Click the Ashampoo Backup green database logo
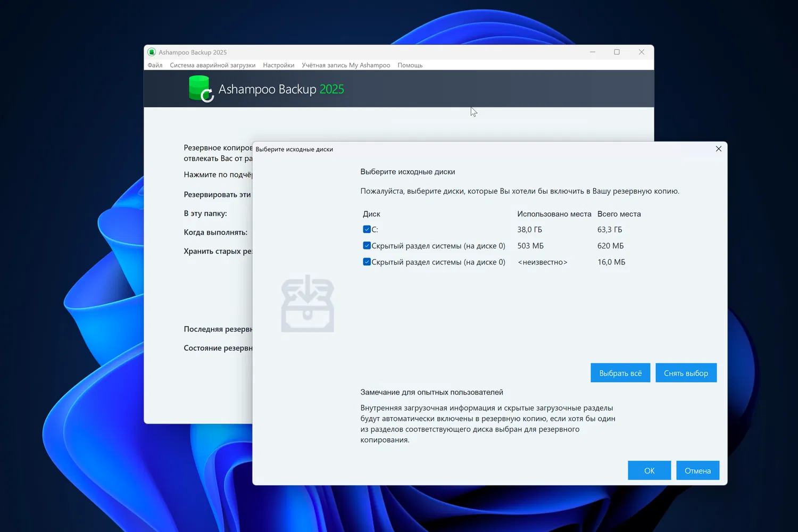 [x=201, y=88]
